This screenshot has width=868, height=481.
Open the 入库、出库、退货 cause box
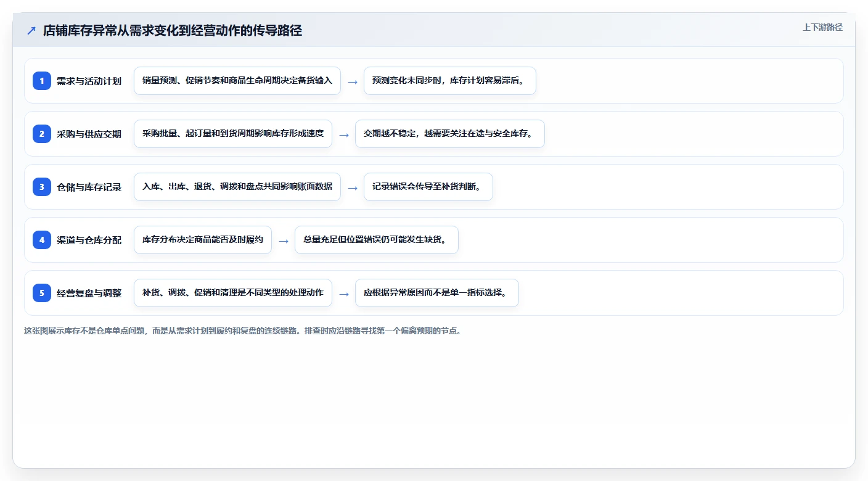pyautogui.click(x=237, y=187)
